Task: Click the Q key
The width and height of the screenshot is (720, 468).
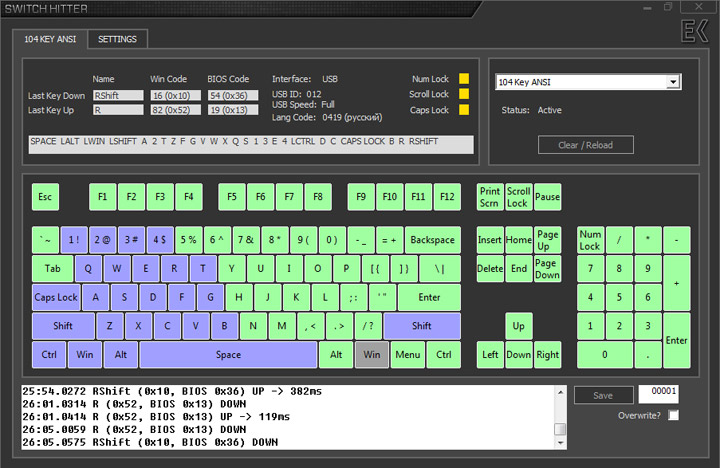Action: tap(88, 269)
